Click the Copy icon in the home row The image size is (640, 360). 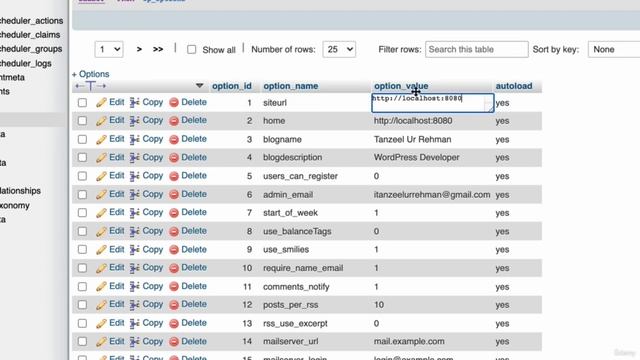pyautogui.click(x=135, y=121)
